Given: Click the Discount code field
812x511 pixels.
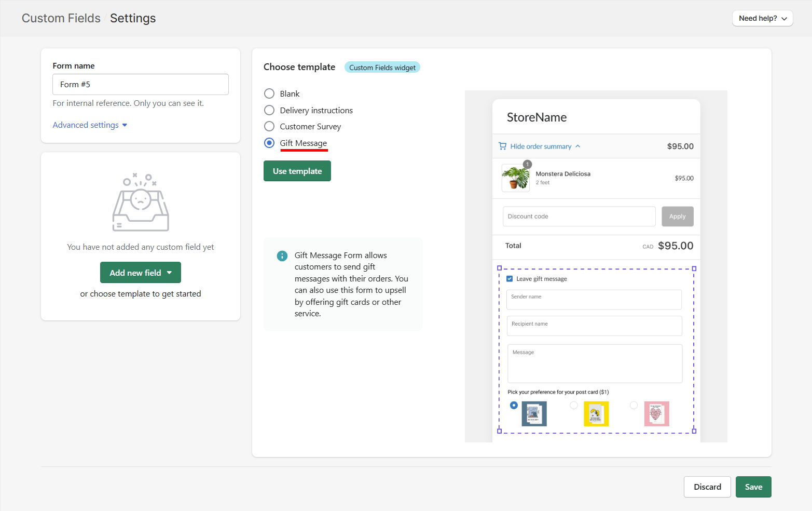Looking at the screenshot, I should click(579, 217).
